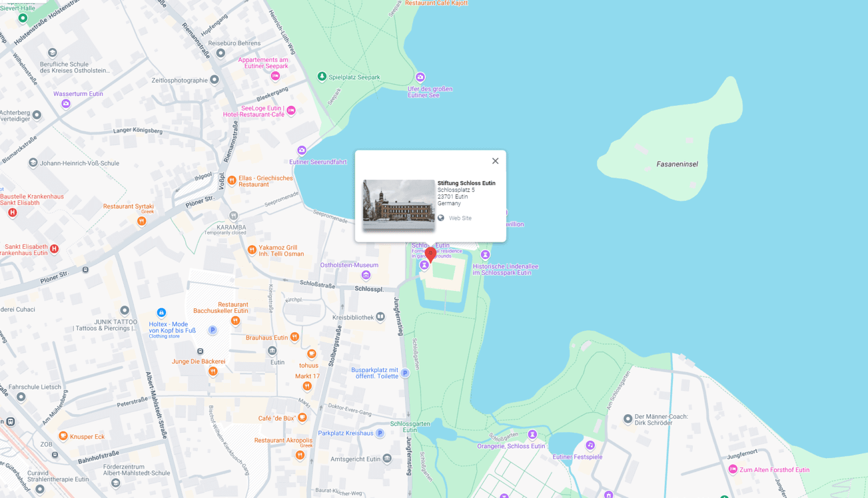
Task: Click the Ellas Griechisches Restaurant icon
Action: click(x=231, y=180)
